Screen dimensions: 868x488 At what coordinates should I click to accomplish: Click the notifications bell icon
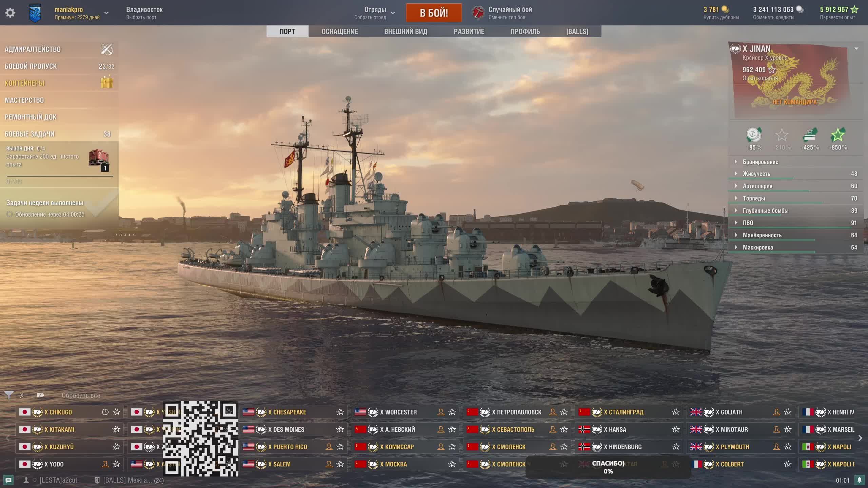click(859, 480)
